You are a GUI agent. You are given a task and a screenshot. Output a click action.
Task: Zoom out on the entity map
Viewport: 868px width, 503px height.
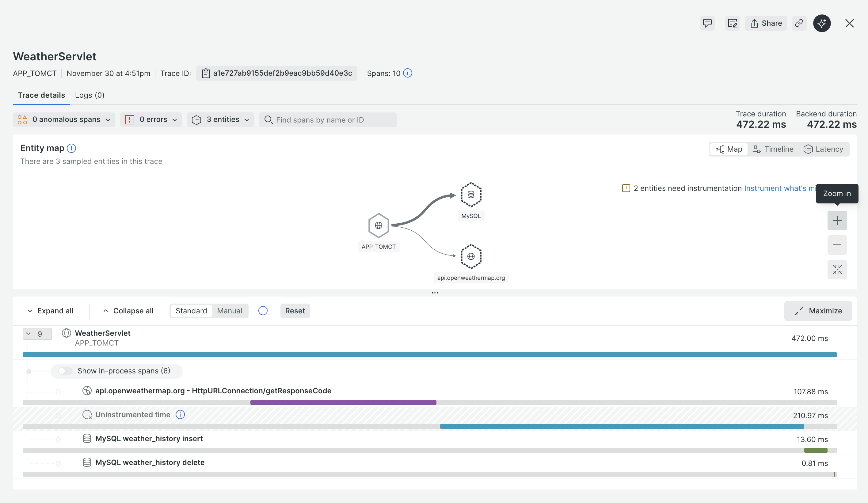pos(837,245)
